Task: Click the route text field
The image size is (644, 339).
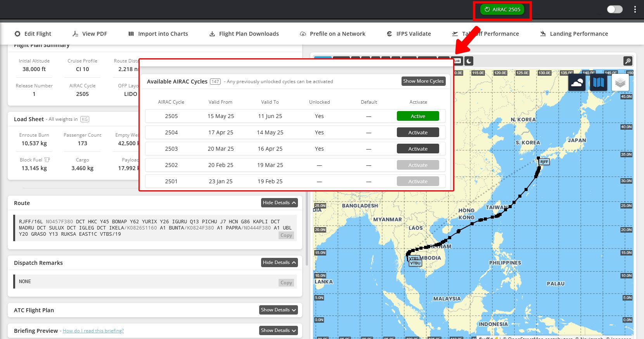Action: pyautogui.click(x=155, y=228)
